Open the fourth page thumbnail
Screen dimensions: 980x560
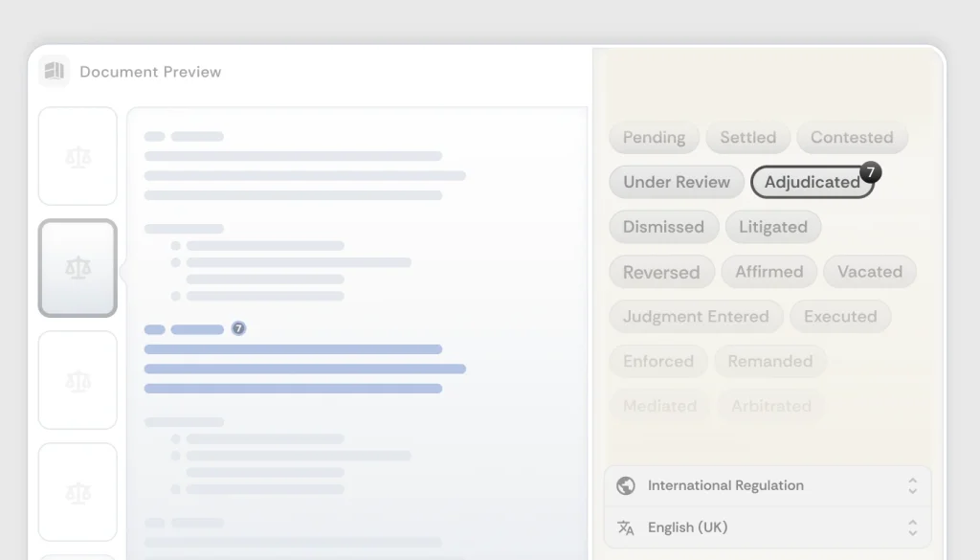[78, 492]
